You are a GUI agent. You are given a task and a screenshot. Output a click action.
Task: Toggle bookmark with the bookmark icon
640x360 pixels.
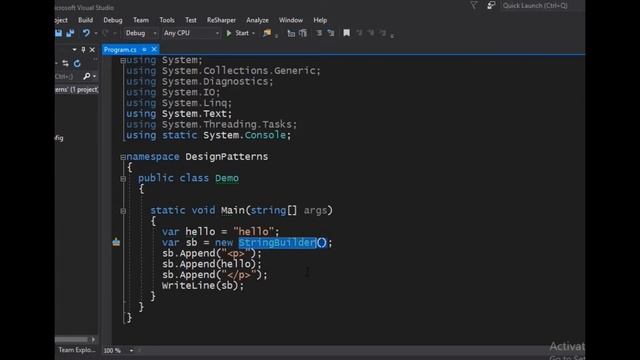[x=347, y=33]
